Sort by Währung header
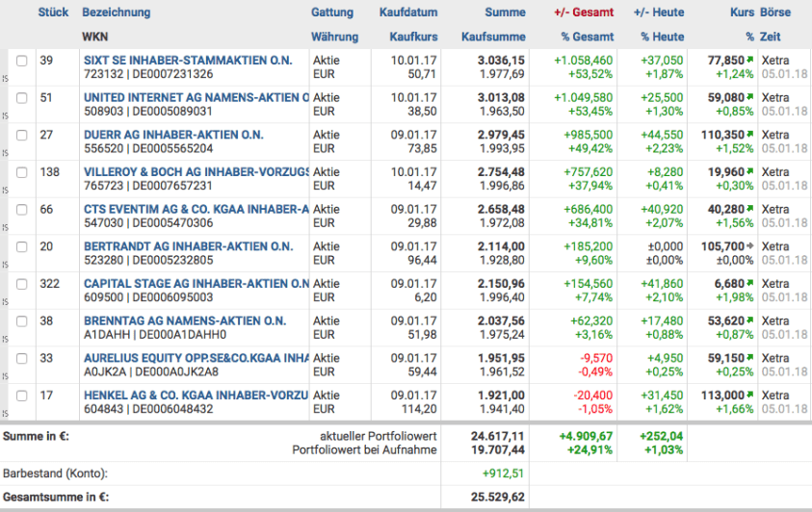 (x=334, y=37)
